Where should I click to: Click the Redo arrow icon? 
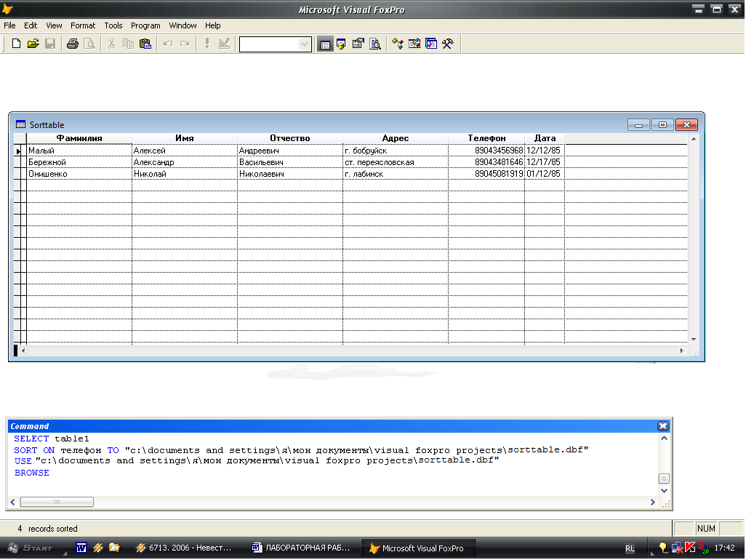pos(185,44)
